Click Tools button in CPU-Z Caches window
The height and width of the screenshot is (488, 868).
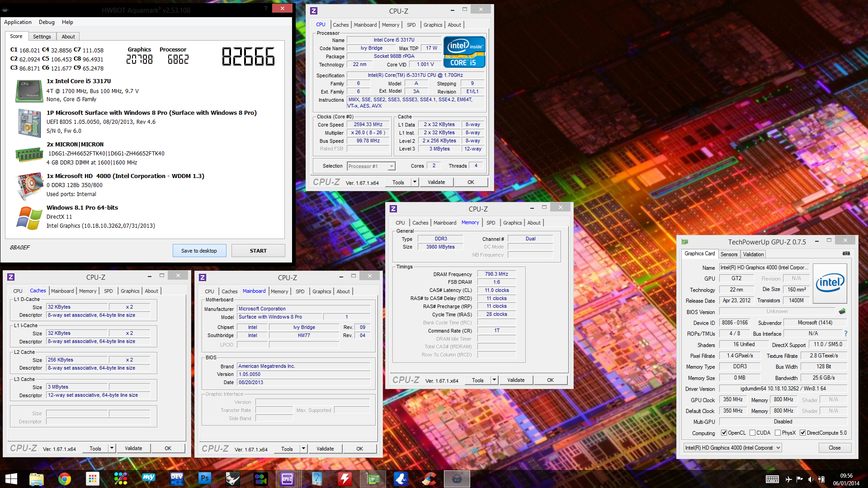[95, 448]
